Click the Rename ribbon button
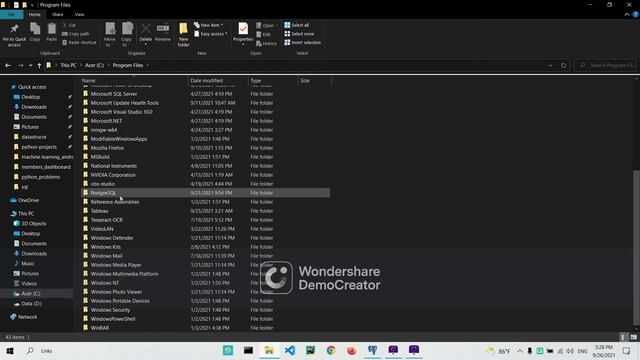 [x=163, y=33]
